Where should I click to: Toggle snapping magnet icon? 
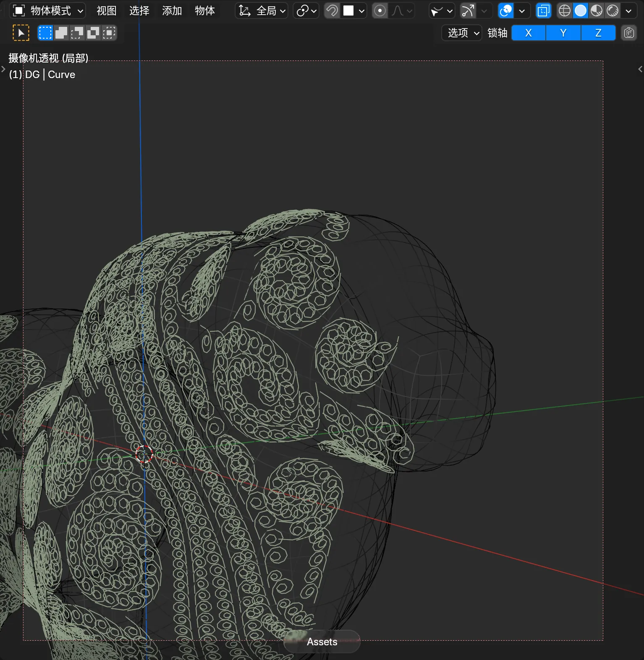click(x=332, y=10)
